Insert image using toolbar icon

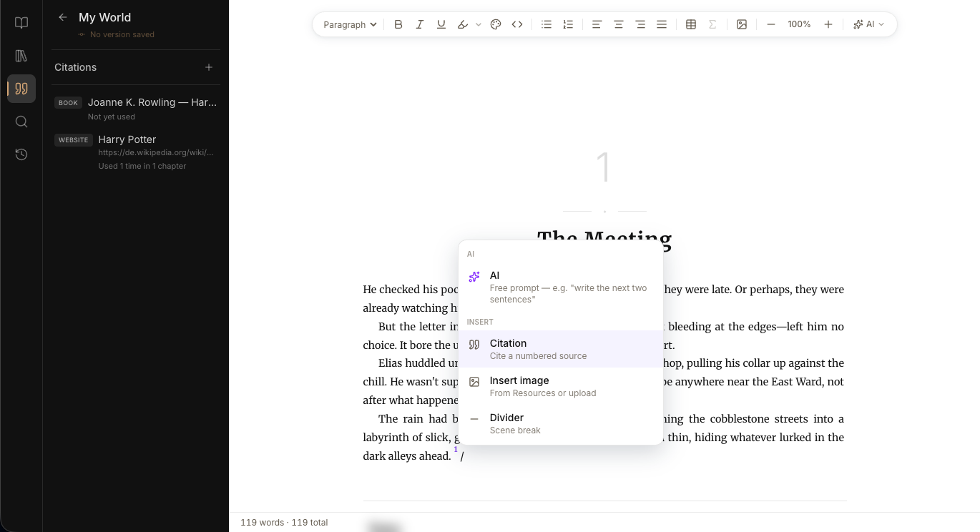742,24
